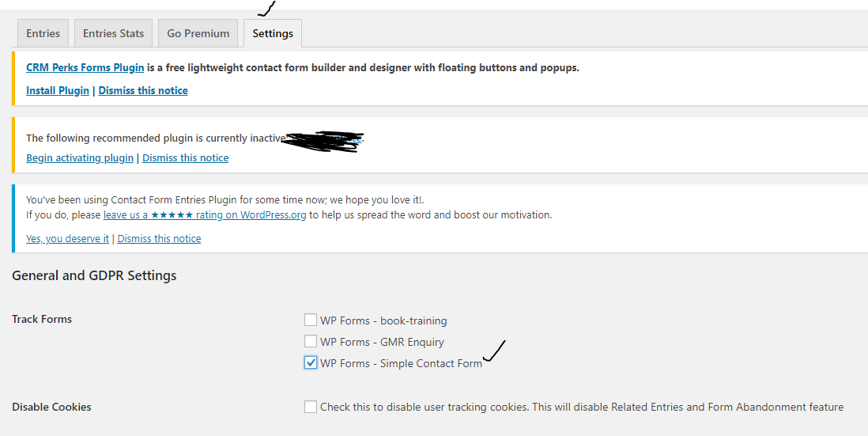Image resolution: width=868 pixels, height=436 pixels.
Task: Check the WP Forms - GMR Enquiry box
Action: (311, 341)
